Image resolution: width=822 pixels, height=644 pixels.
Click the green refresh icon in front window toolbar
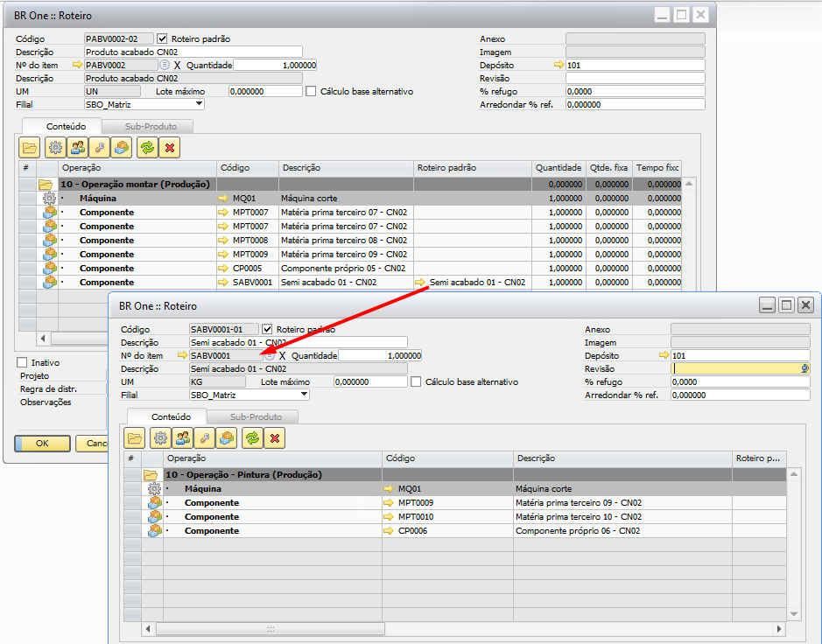(251, 437)
